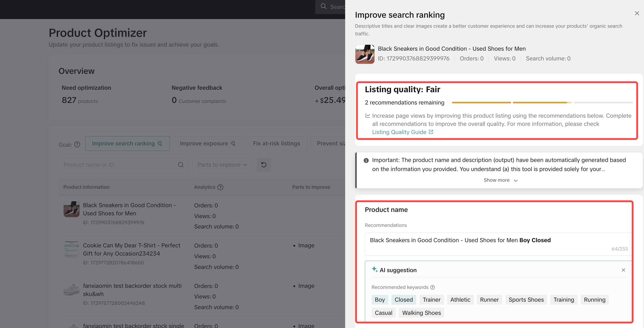The image size is (644, 328).
Task: Click the listing quality progress bar
Action: pyautogui.click(x=542, y=102)
